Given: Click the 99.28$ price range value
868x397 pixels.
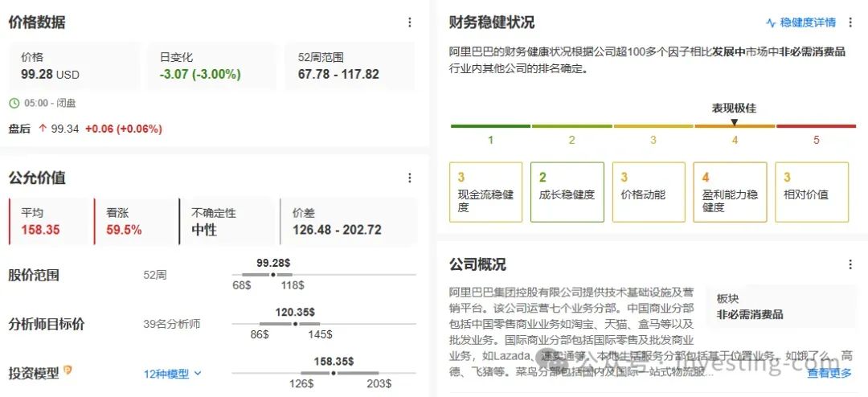Looking at the screenshot, I should pyautogui.click(x=273, y=263).
